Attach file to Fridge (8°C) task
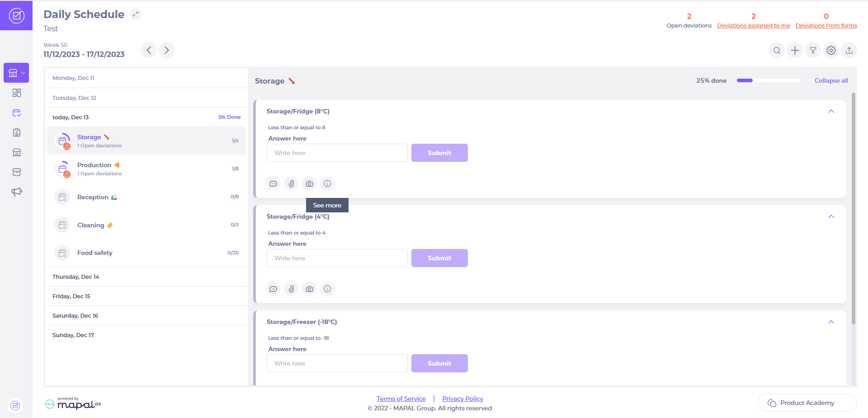This screenshot has height=418, width=868. [x=291, y=183]
